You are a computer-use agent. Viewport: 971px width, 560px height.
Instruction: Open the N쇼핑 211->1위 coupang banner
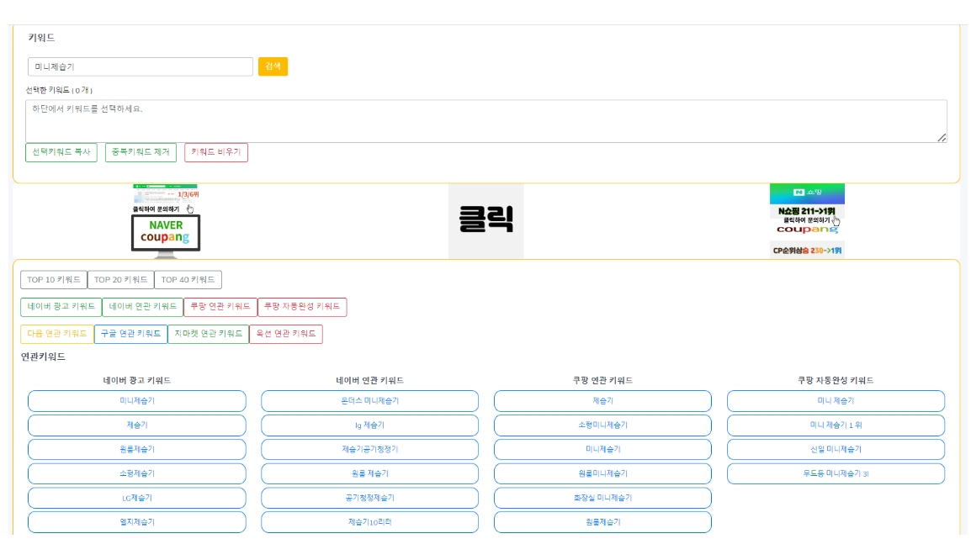pyautogui.click(x=807, y=221)
